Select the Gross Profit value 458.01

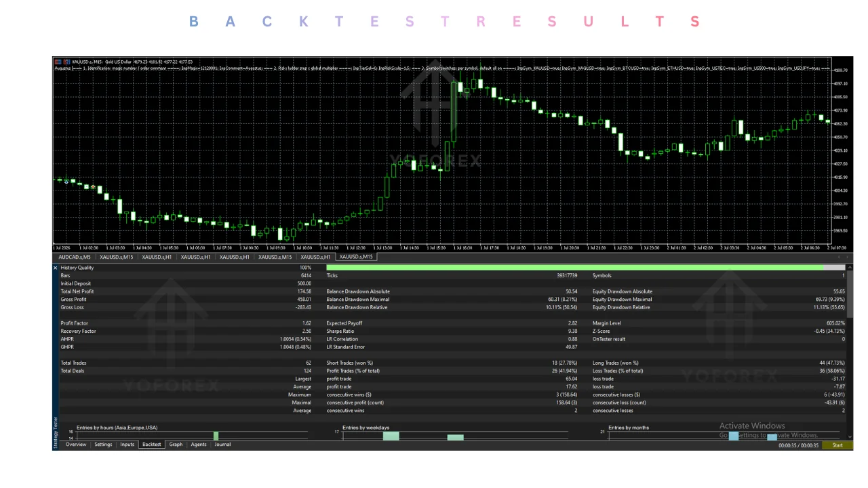click(304, 300)
